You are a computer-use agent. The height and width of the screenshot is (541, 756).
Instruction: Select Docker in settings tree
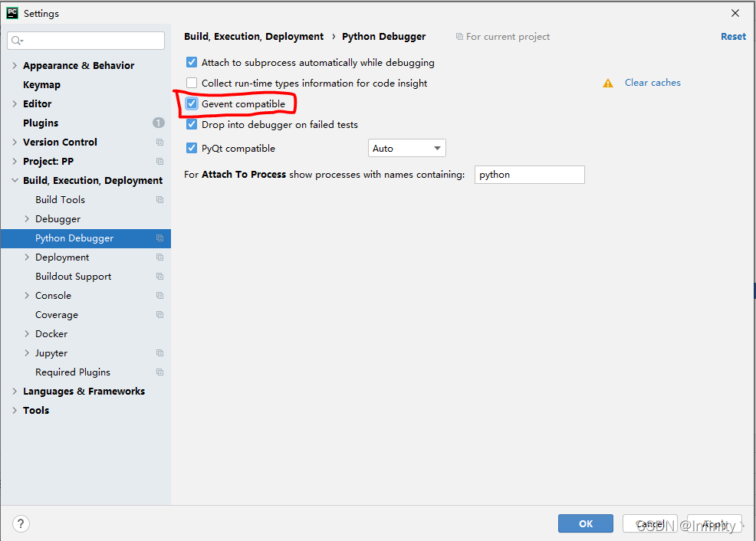pyautogui.click(x=51, y=334)
